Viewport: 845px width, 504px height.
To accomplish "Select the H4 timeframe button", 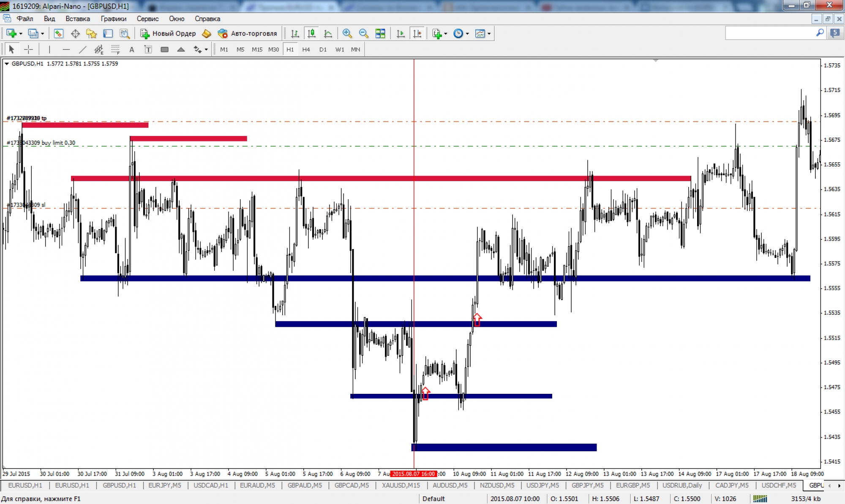I will pos(306,49).
